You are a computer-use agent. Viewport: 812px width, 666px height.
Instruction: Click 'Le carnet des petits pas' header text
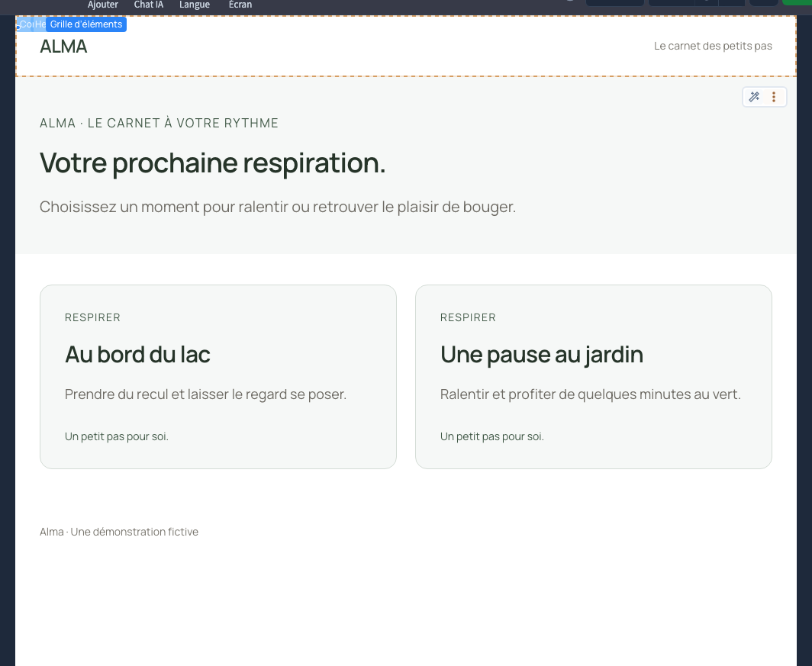(713, 46)
